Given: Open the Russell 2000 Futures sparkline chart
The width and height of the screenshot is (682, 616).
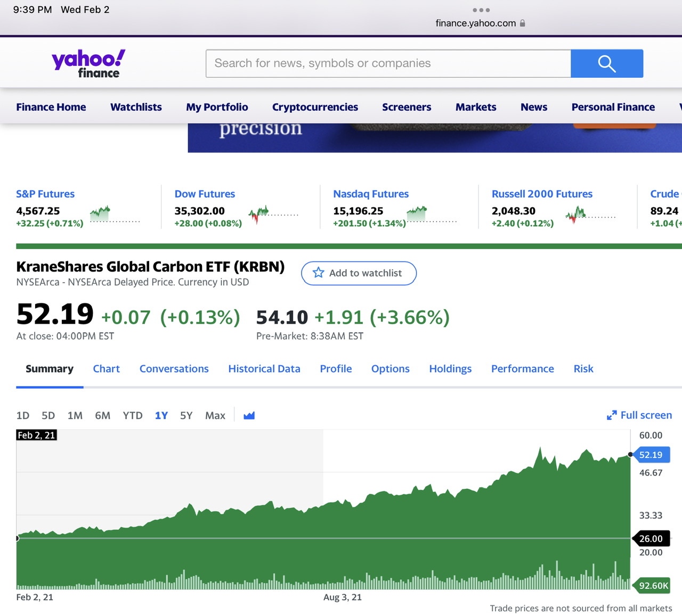Looking at the screenshot, I should pyautogui.click(x=590, y=215).
